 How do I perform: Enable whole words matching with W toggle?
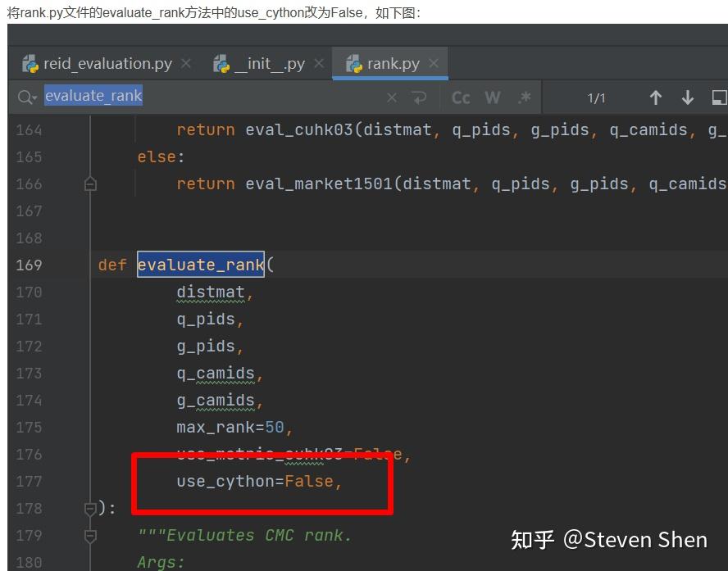[491, 97]
